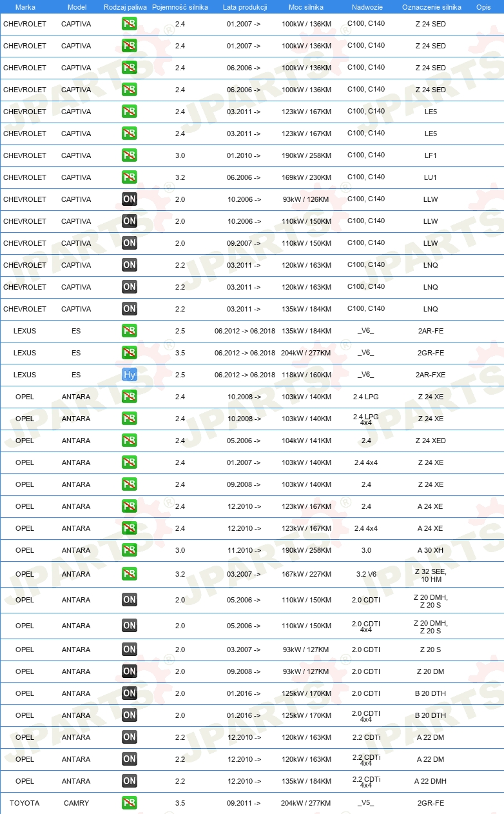
Task: Click the Moc silnika column header
Action: point(306,7)
